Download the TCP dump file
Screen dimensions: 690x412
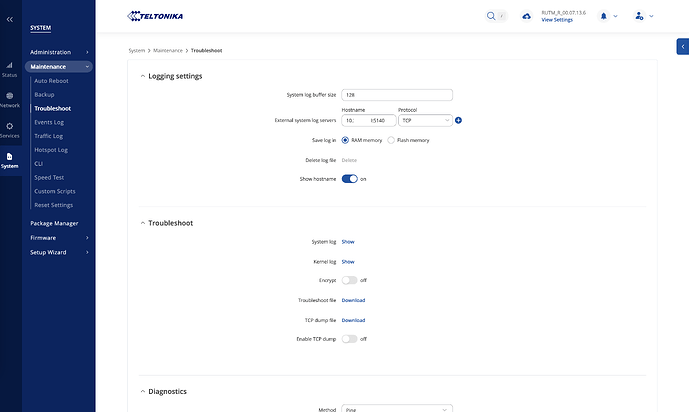(353, 320)
